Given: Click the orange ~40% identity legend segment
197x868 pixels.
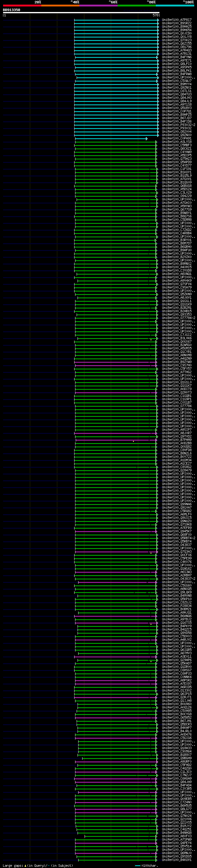Looking at the screenshot, I should [60, 6].
